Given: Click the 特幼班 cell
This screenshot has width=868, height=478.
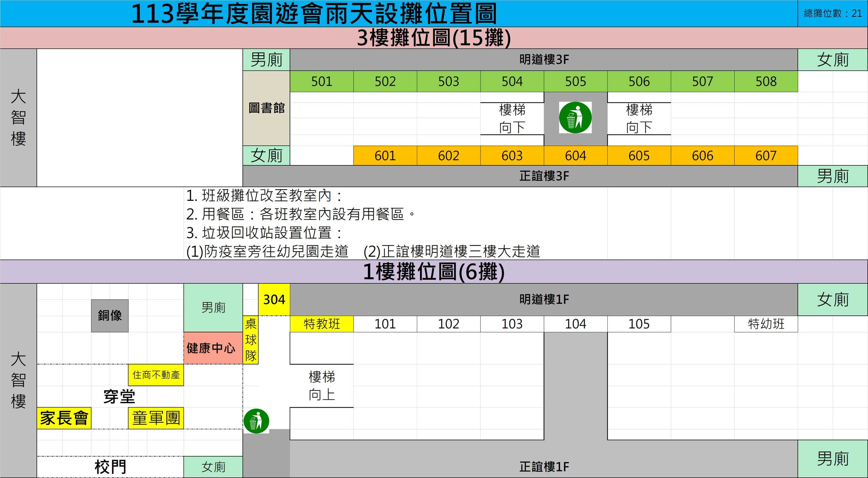Looking at the screenshot, I should coord(766,324).
